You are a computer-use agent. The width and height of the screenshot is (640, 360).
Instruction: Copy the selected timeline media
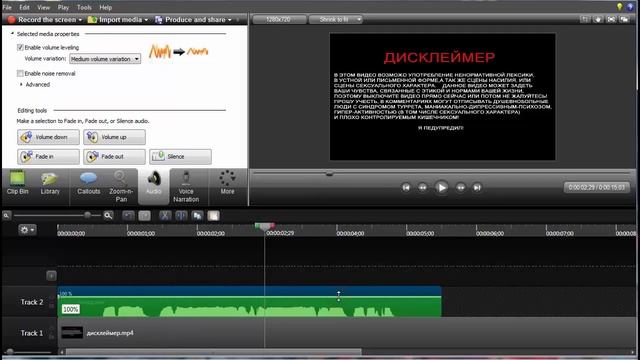[x=198, y=216]
